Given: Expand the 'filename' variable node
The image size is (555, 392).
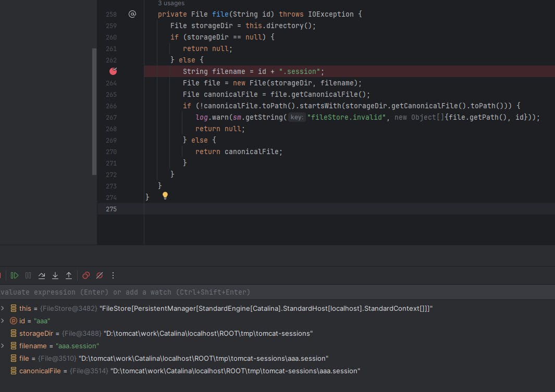Looking at the screenshot, I should [x=3, y=346].
